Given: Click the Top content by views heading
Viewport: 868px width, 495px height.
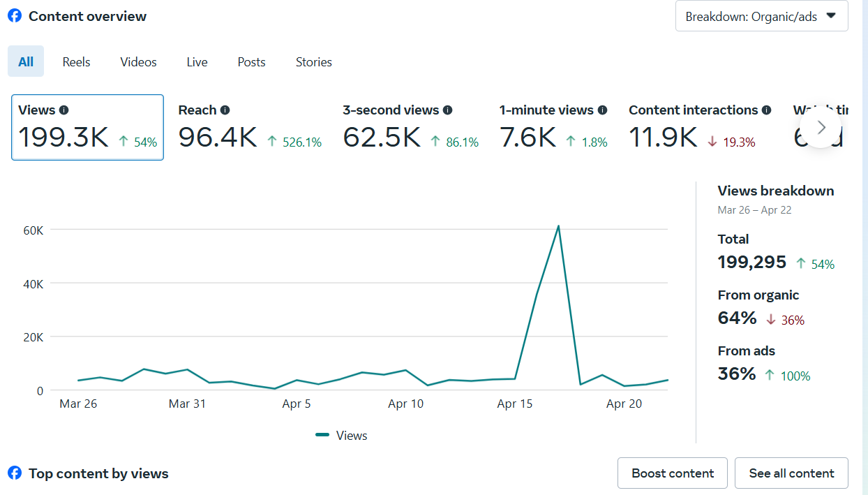Looking at the screenshot, I should (98, 473).
